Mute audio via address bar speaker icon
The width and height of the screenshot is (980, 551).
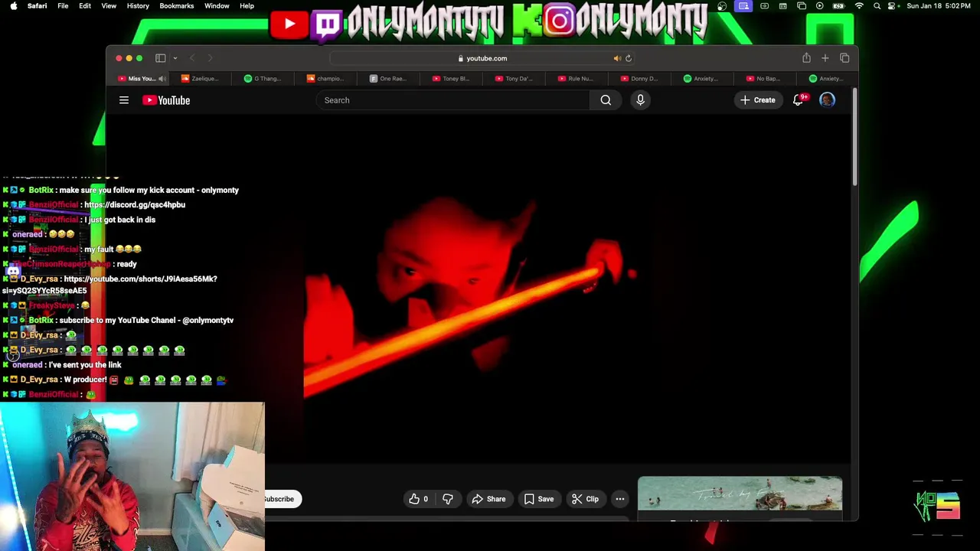pyautogui.click(x=617, y=58)
